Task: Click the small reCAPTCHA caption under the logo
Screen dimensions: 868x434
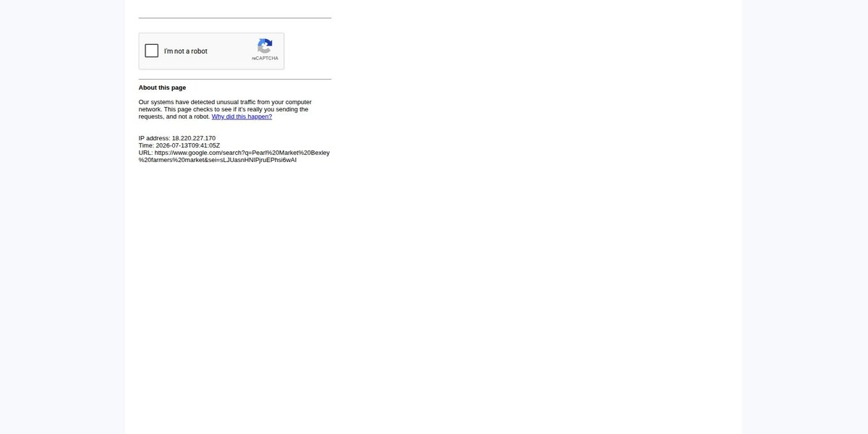Action: coord(265,59)
